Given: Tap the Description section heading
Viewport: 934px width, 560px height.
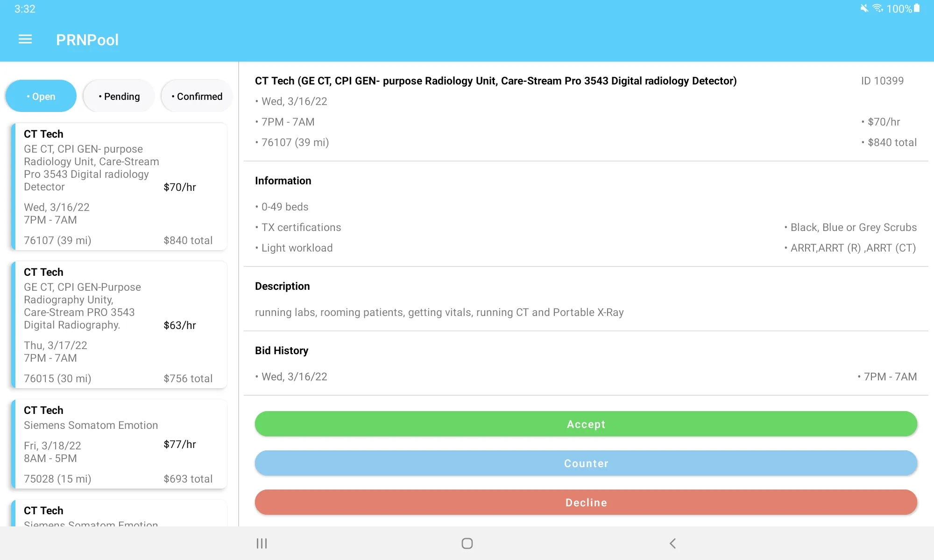Looking at the screenshot, I should pos(282,286).
